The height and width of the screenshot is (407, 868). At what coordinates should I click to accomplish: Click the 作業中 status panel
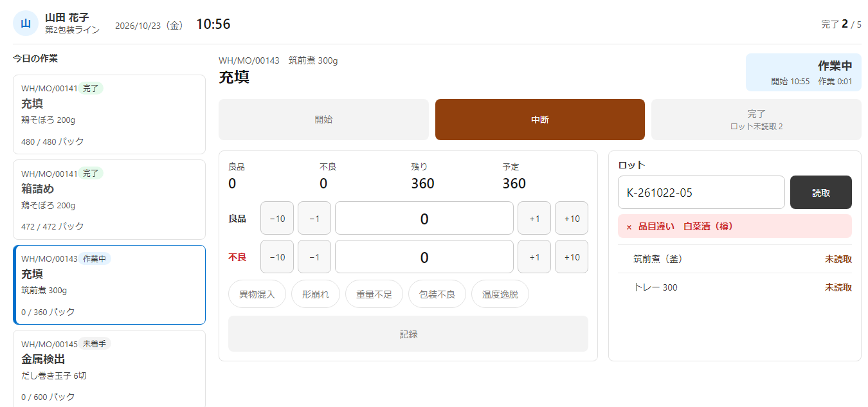click(x=804, y=72)
